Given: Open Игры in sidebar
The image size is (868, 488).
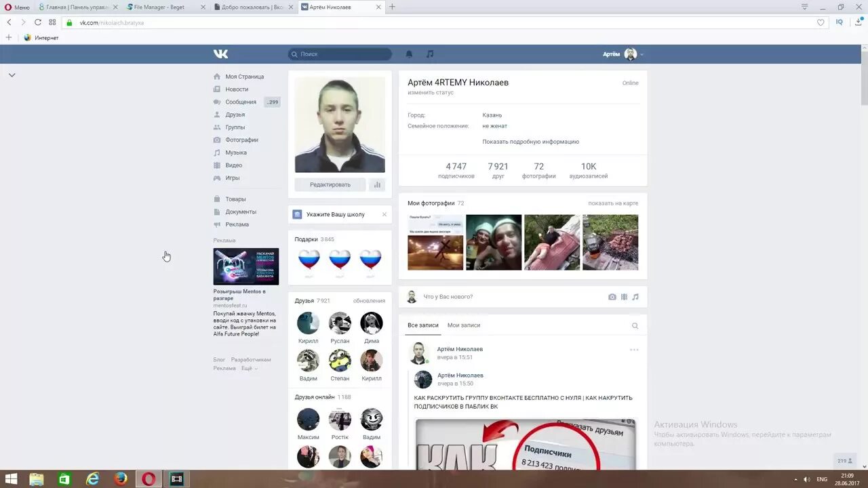Looking at the screenshot, I should click(x=233, y=178).
